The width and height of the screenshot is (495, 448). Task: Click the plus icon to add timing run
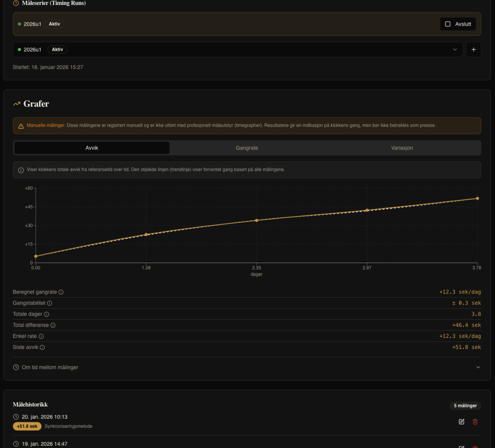(473, 50)
